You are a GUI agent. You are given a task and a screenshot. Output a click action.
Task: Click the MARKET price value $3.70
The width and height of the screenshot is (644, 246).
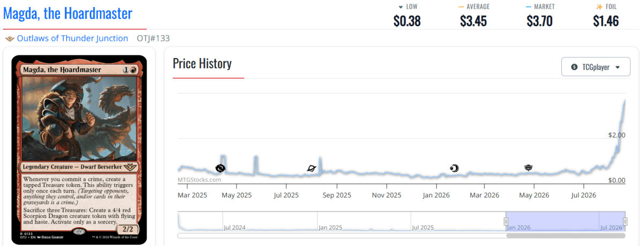click(539, 21)
